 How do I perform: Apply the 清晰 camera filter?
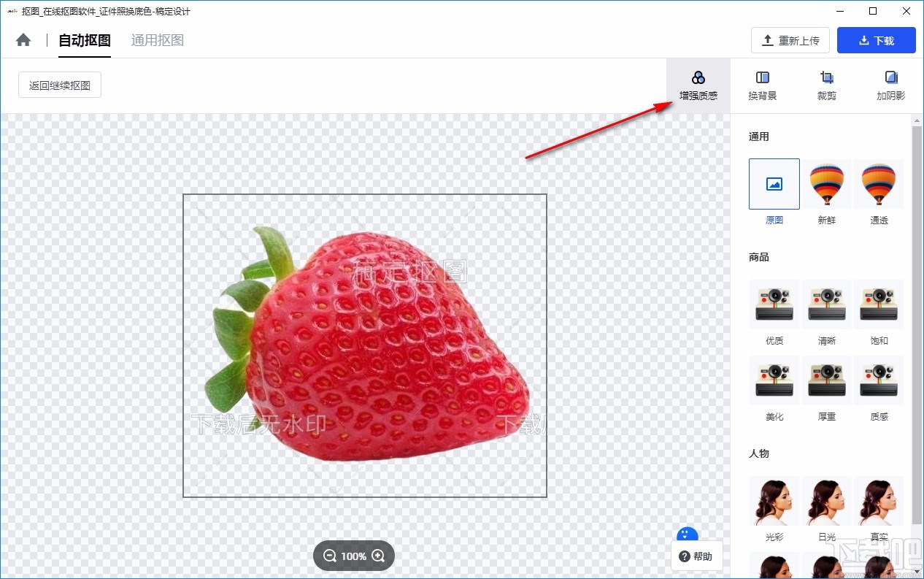pyautogui.click(x=827, y=304)
